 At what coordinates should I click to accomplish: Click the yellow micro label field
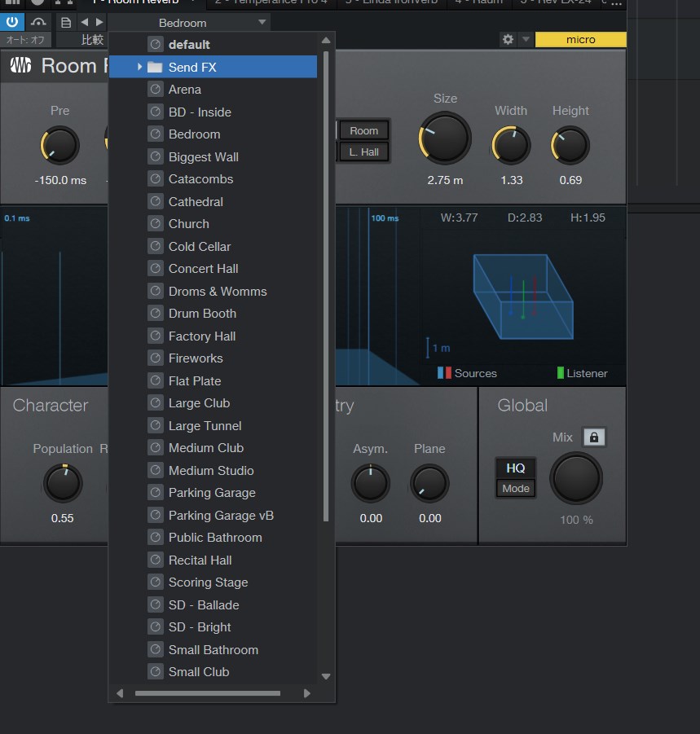pyautogui.click(x=580, y=39)
